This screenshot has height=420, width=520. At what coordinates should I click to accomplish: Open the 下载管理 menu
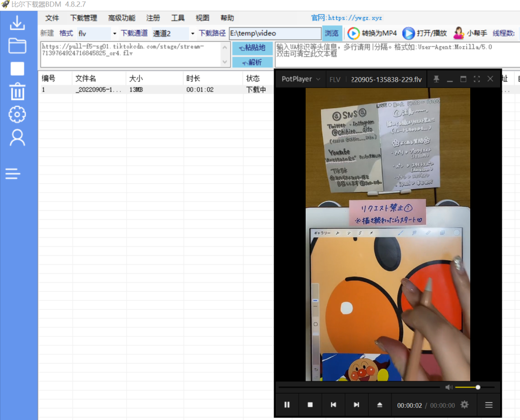click(x=84, y=18)
